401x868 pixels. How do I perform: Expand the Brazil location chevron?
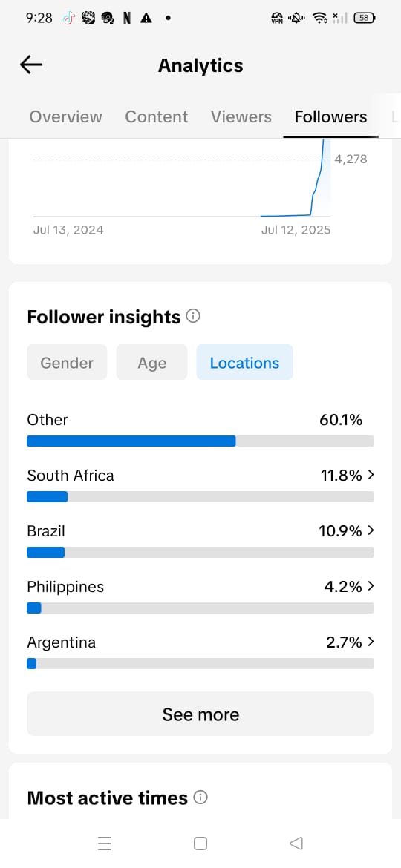click(371, 530)
